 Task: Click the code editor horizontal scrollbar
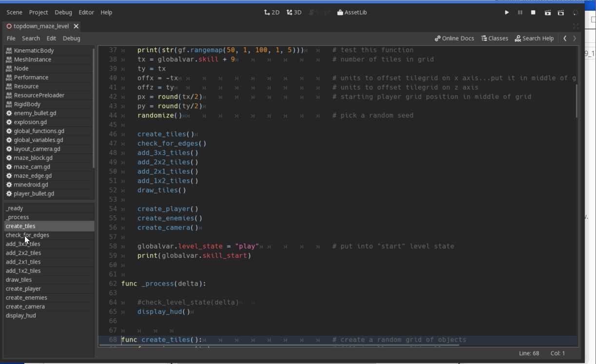coord(279,345)
